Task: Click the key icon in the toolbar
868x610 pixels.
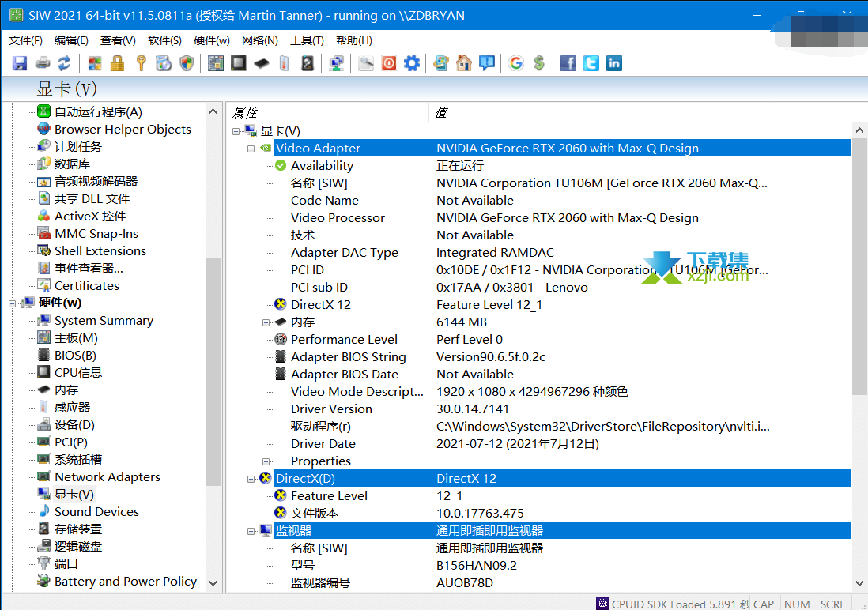Action: (x=142, y=63)
